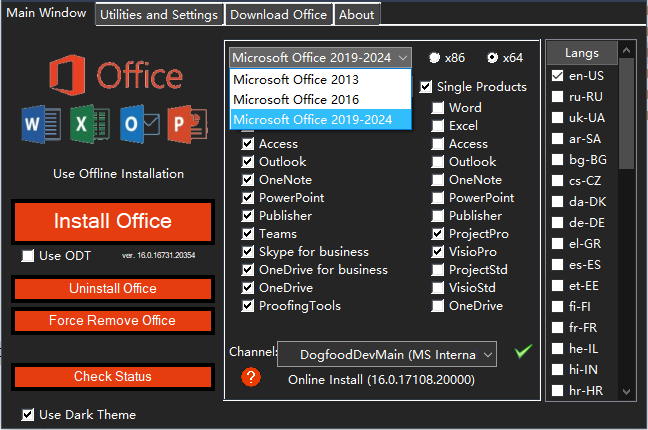Image resolution: width=648 pixels, height=430 pixels.
Task: Switch to Utilities and Settings tab
Action: (x=159, y=15)
